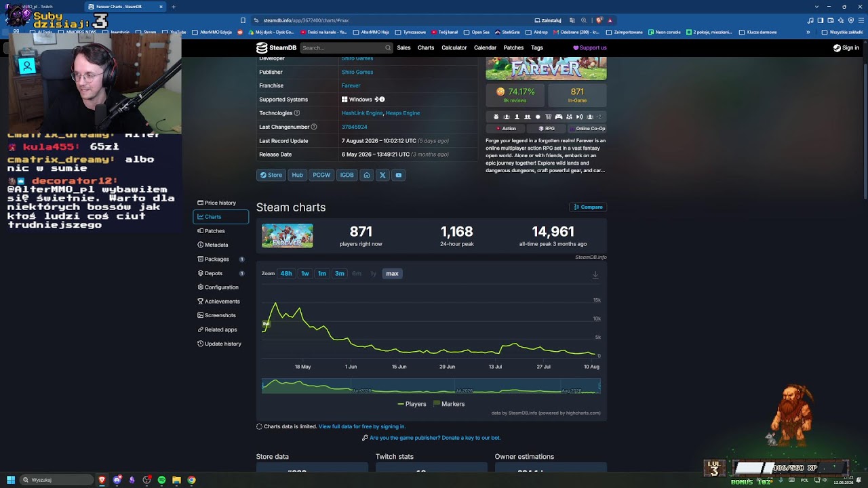The height and width of the screenshot is (488, 868).
Task: Click the Hub button
Action: pyautogui.click(x=297, y=175)
